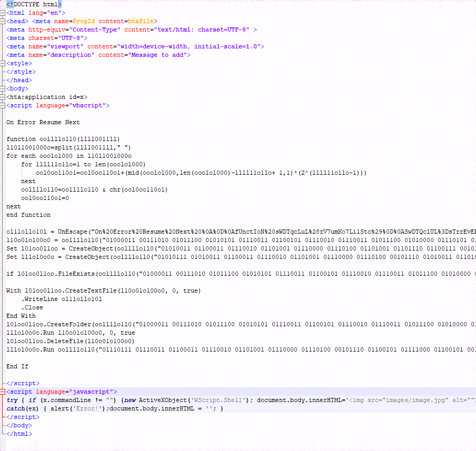Click the meta viewport line
Image resolution: width=476 pixels, height=451 pixels.
135,47
